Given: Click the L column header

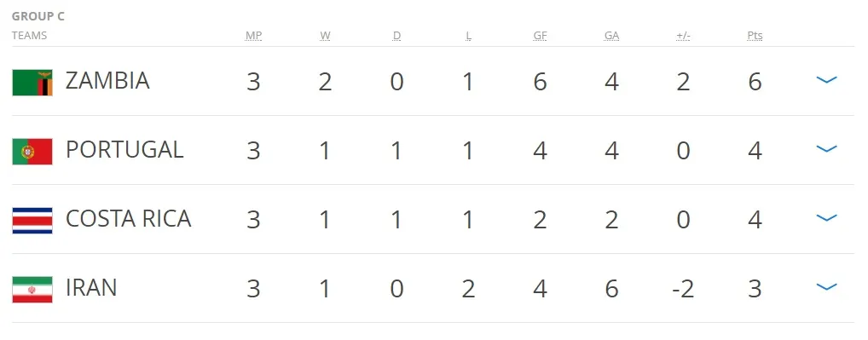Looking at the screenshot, I should coord(468,36).
